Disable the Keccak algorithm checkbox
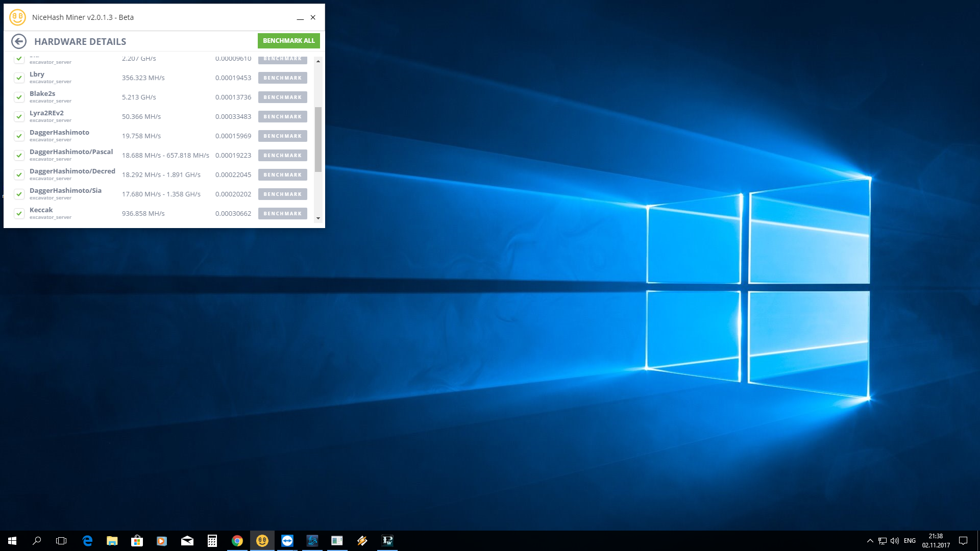 point(19,214)
